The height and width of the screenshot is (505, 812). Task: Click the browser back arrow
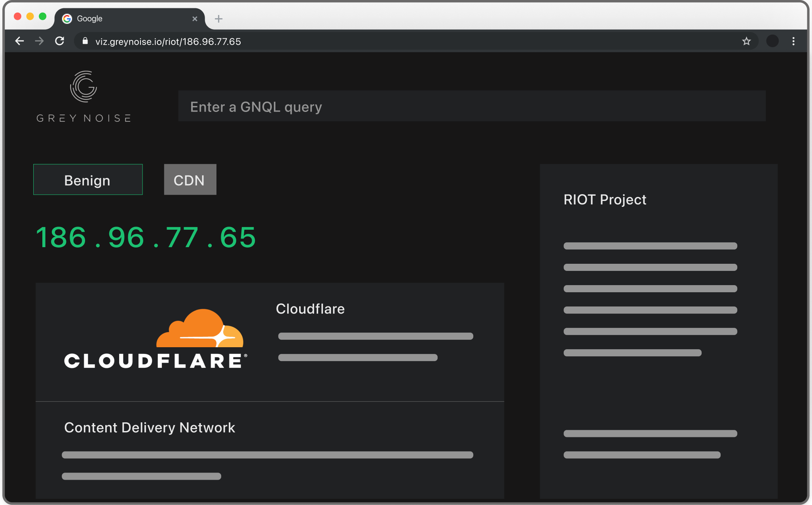19,41
